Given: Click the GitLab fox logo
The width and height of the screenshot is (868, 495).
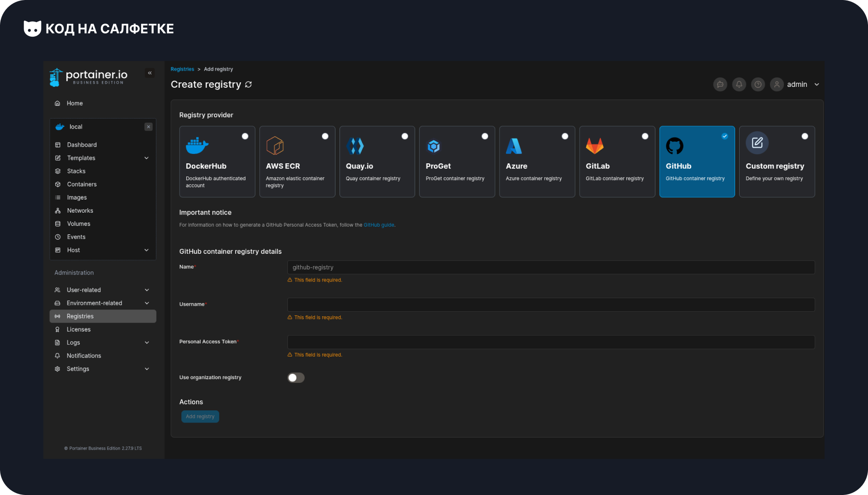Looking at the screenshot, I should tap(594, 146).
